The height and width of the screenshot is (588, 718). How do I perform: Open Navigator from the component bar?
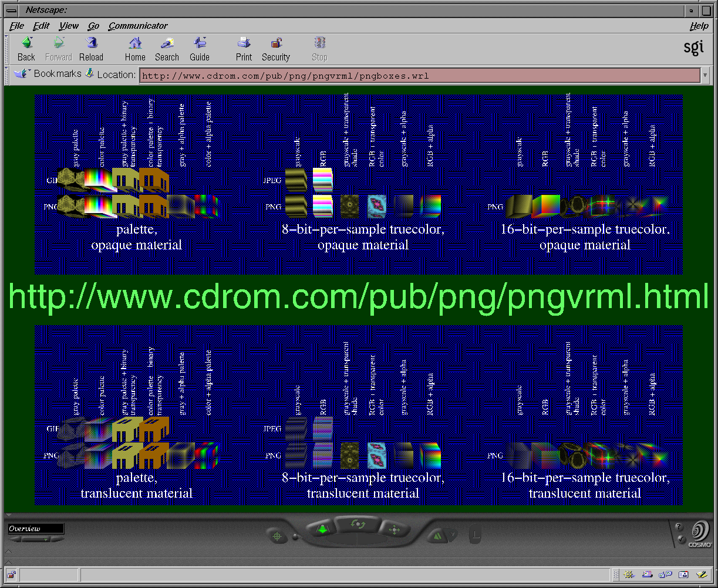click(629, 575)
